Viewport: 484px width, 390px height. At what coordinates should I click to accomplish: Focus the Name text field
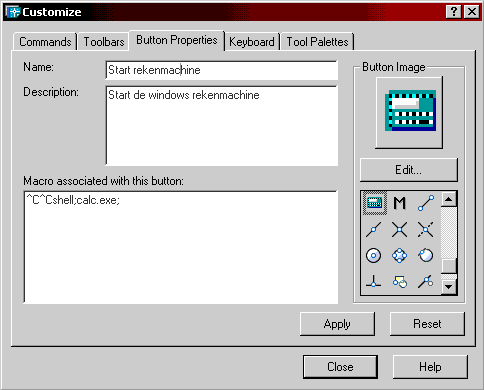[222, 70]
